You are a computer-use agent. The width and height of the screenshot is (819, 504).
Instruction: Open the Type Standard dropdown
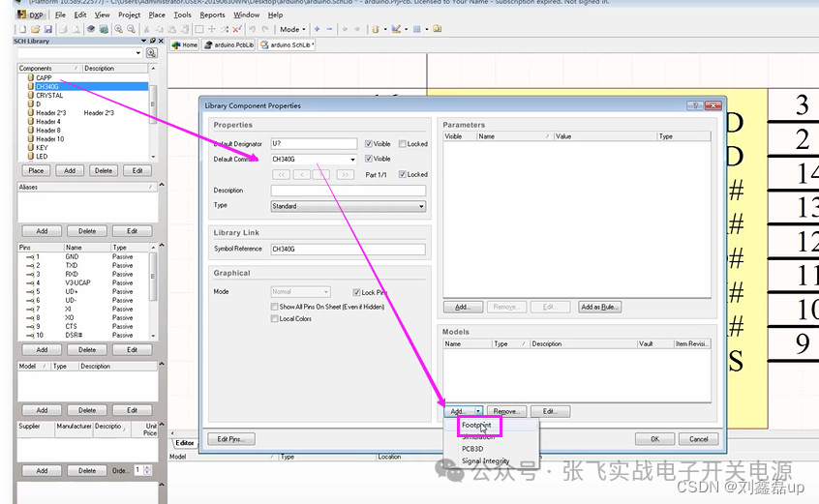421,206
